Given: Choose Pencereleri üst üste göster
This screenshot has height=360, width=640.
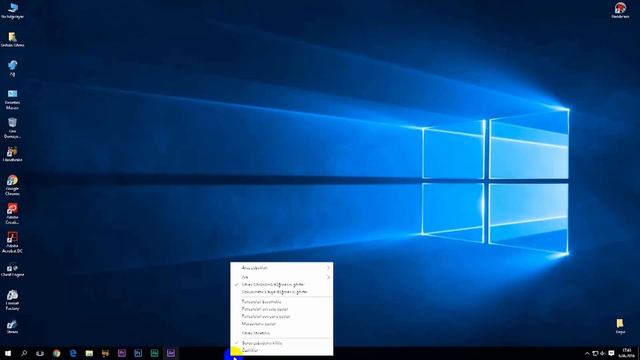Looking at the screenshot, I should 282,309.
